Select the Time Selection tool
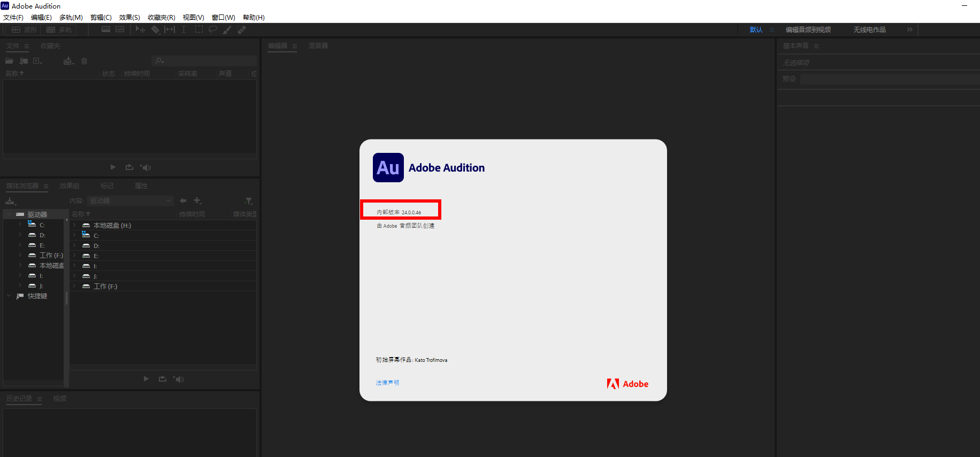Viewport: 980px width, 457px height. click(x=183, y=29)
